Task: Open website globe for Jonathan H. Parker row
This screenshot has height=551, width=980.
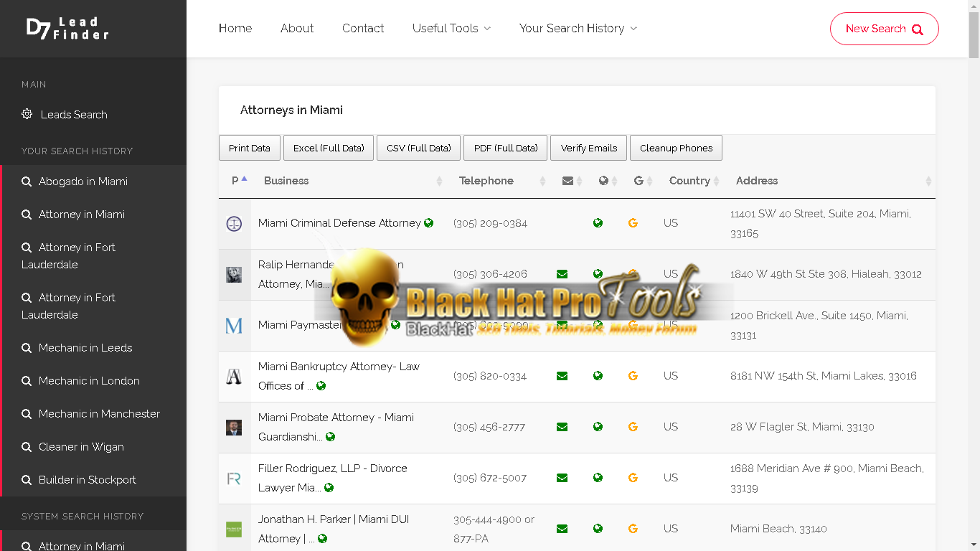Action: pos(598,529)
